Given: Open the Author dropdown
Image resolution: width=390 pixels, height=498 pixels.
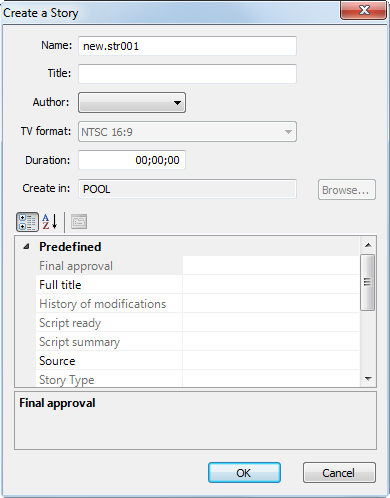Looking at the screenshot, I should tap(132, 103).
